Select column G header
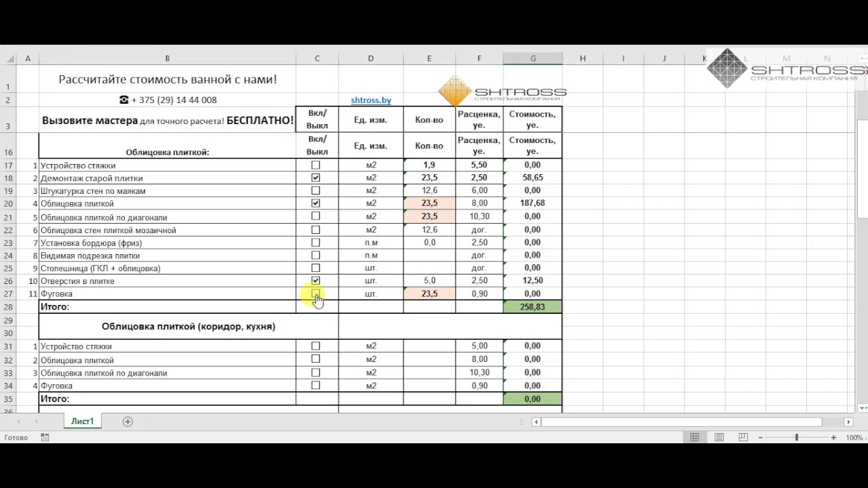868x488 pixels. [533, 59]
